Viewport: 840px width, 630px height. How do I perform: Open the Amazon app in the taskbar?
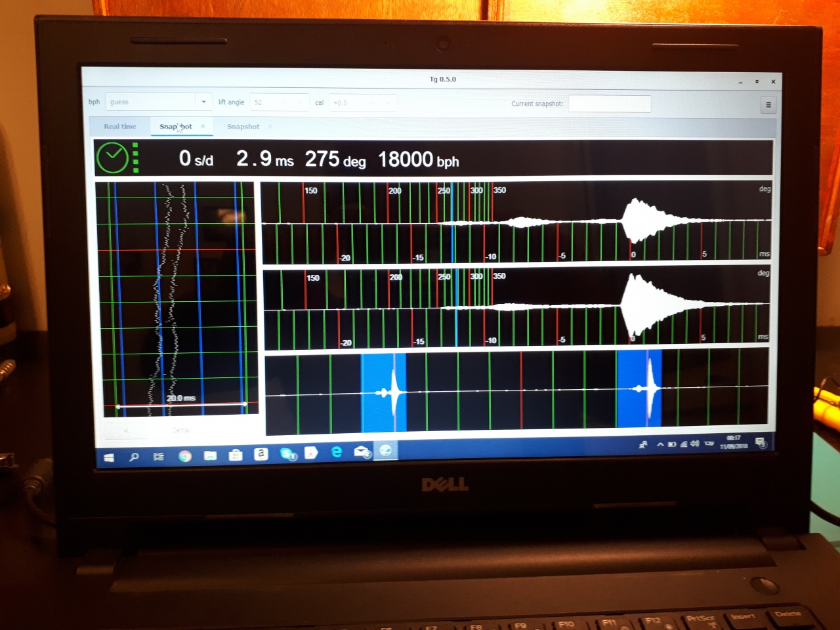pyautogui.click(x=261, y=453)
